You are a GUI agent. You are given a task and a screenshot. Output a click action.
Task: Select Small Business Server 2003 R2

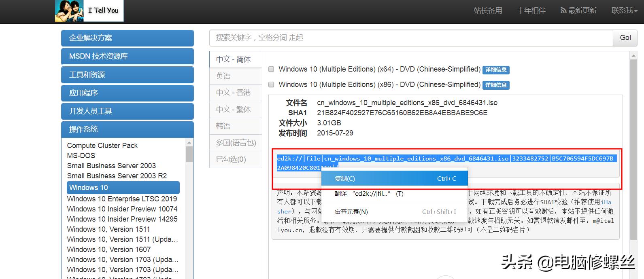click(117, 176)
